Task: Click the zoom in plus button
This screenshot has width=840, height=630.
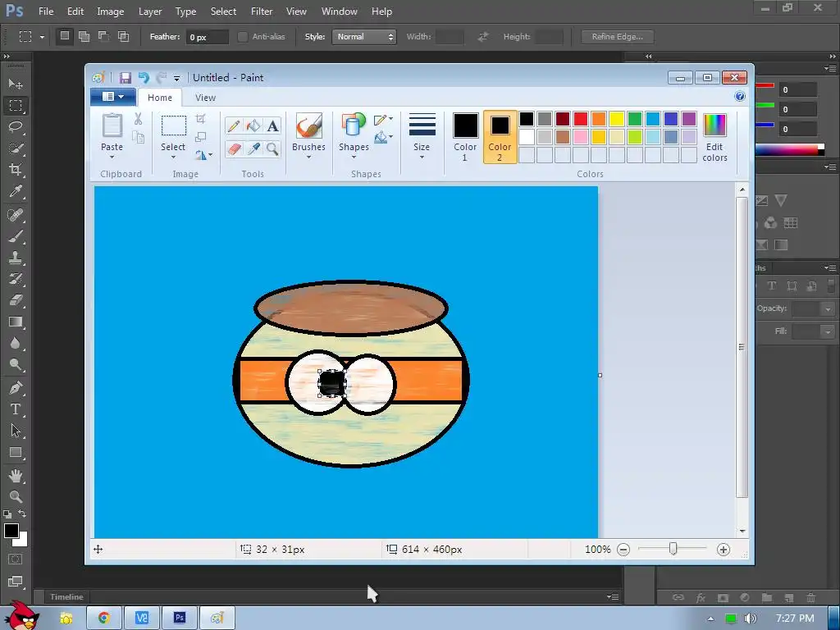Action: (x=724, y=549)
